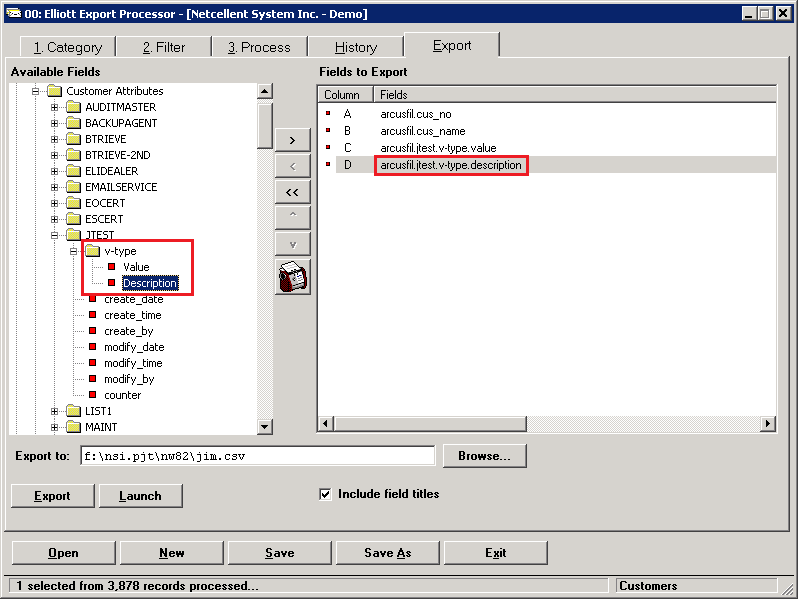Open the History tab
This screenshot has height=599, width=798.
356,47
